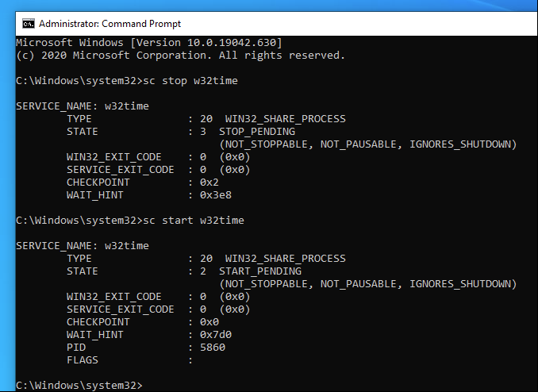Screen dimensions: 538x392
Task: Click the 'sc start w32time' command line
Action: click(x=129, y=221)
